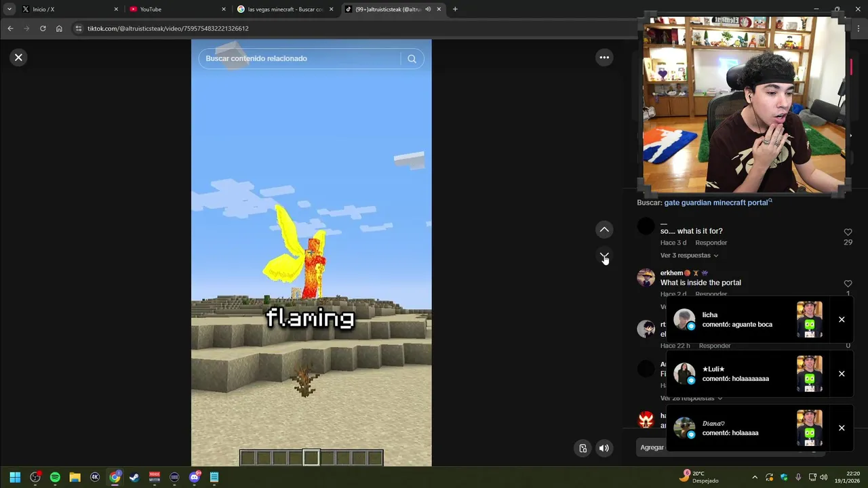Screen dimensions: 868x488
Task: Open the 4K app in taskbar
Action: [95, 477]
